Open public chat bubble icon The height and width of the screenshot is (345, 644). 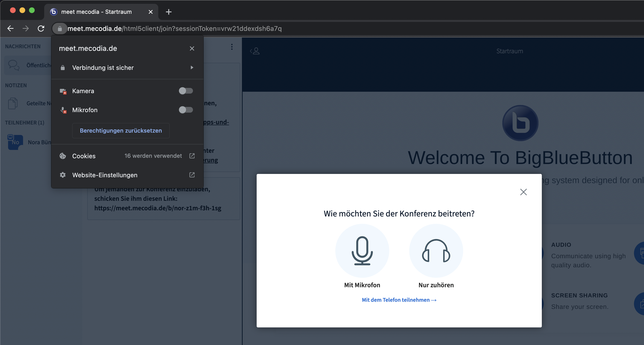[x=14, y=65]
